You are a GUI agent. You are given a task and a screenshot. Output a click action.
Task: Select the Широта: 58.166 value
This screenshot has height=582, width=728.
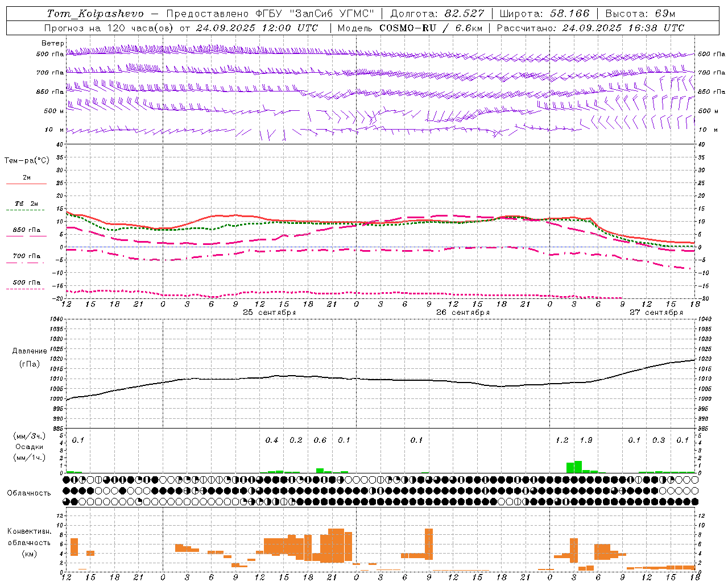[x=545, y=14]
